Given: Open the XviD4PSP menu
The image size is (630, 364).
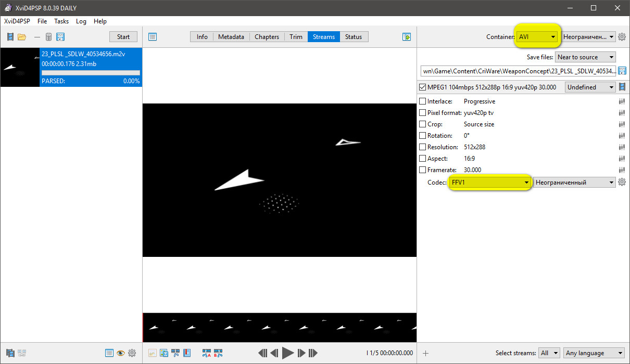Looking at the screenshot, I should pos(17,21).
